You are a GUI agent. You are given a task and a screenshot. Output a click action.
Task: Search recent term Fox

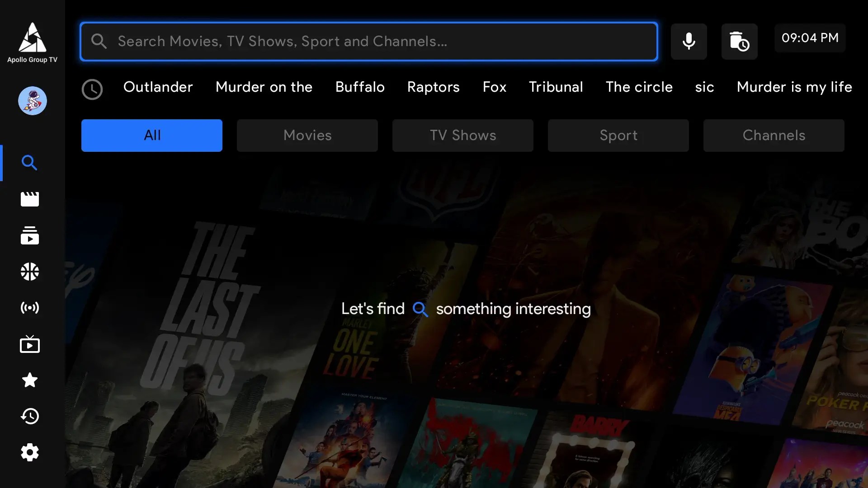click(x=495, y=87)
